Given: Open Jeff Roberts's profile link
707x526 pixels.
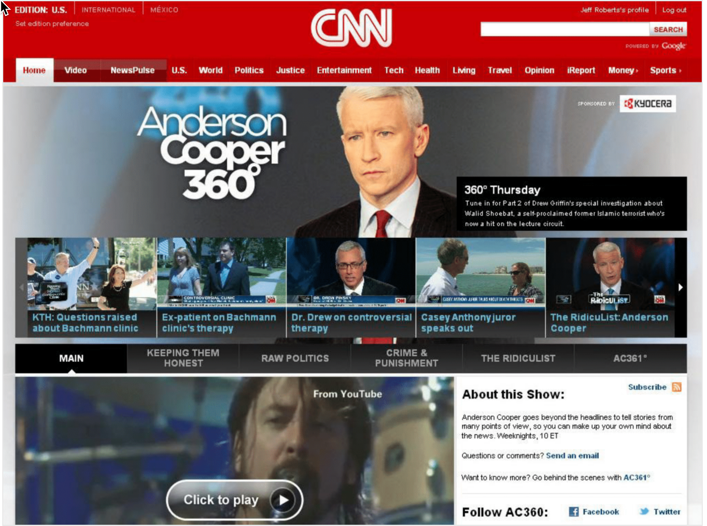Looking at the screenshot, I should pyautogui.click(x=615, y=10).
